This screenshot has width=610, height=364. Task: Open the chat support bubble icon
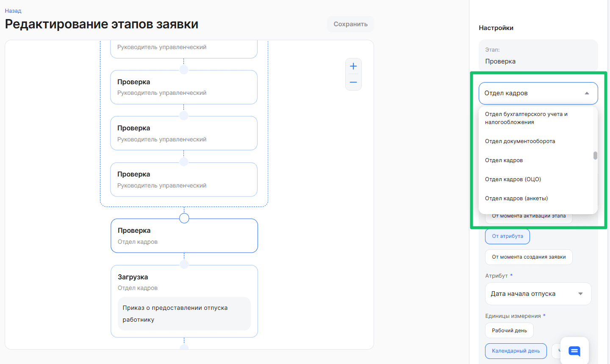click(x=574, y=351)
